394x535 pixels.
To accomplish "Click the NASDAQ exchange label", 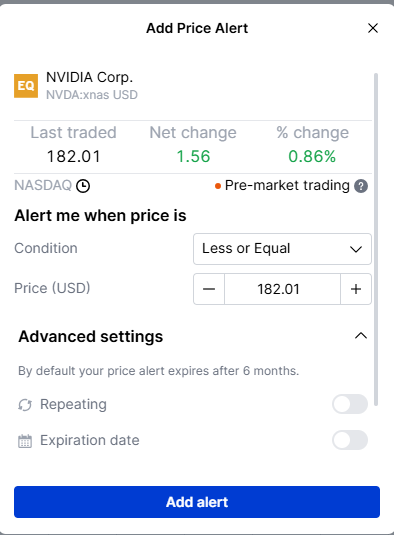I will point(43,186).
